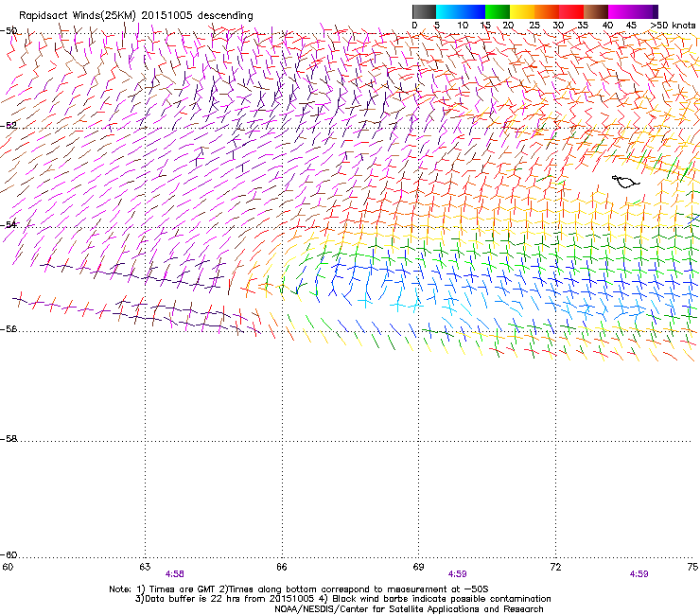This screenshot has height=615, width=700.
Task: Click the longitude label '60'
Action: (x=8, y=567)
